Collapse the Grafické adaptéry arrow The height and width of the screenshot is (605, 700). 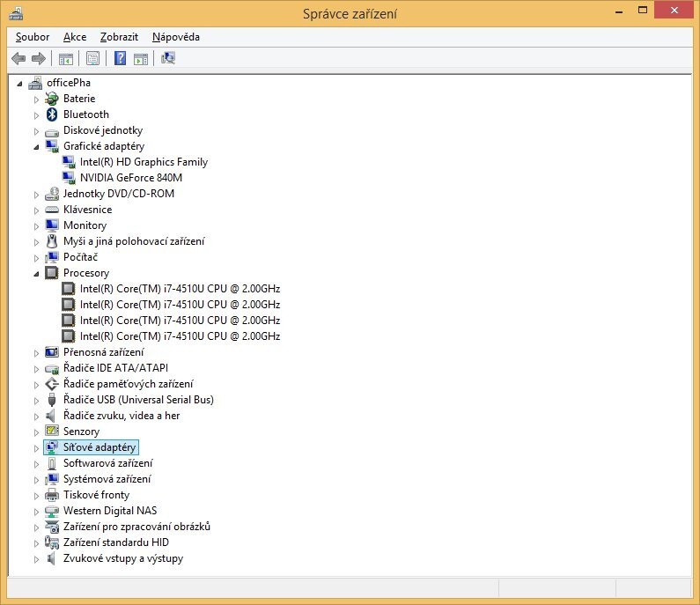(37, 147)
